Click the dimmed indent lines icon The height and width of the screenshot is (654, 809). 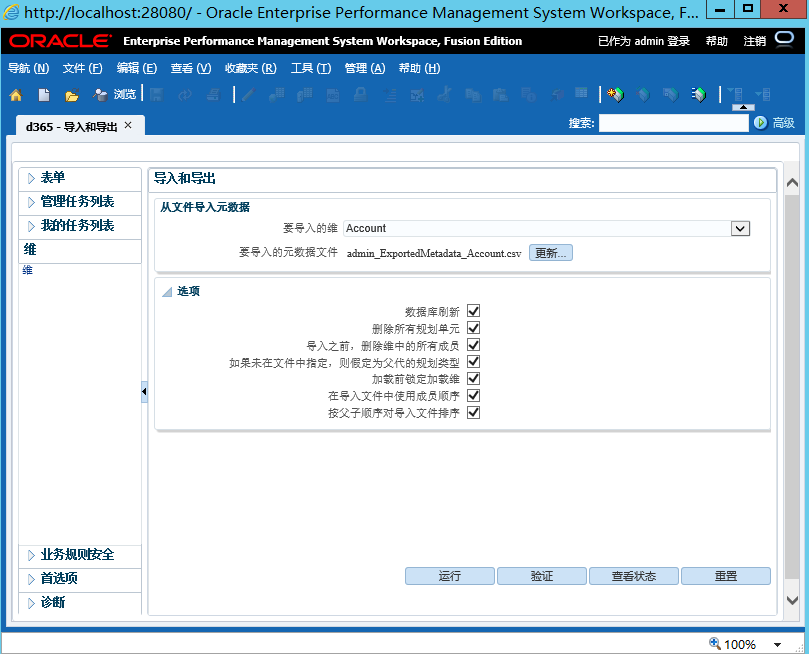389,94
